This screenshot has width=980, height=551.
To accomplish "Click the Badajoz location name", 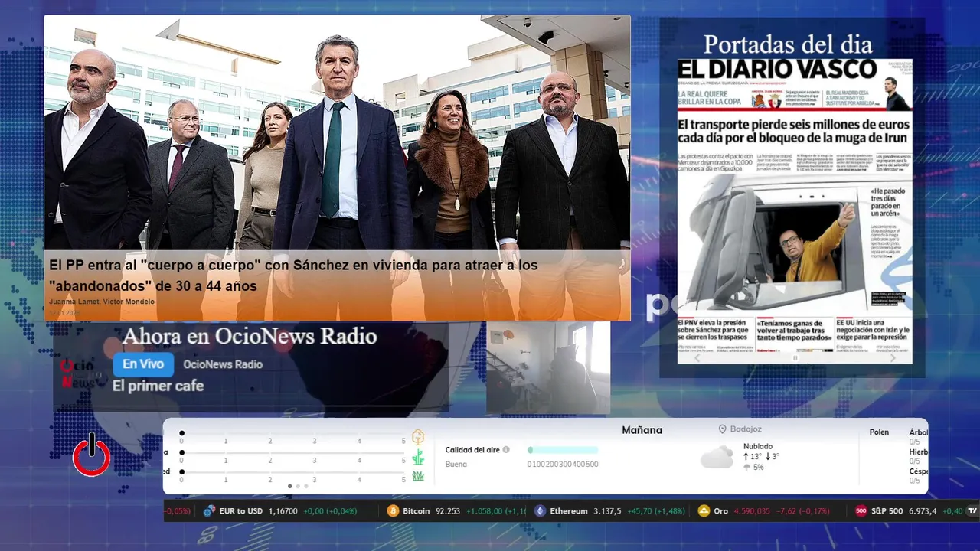I will (746, 429).
